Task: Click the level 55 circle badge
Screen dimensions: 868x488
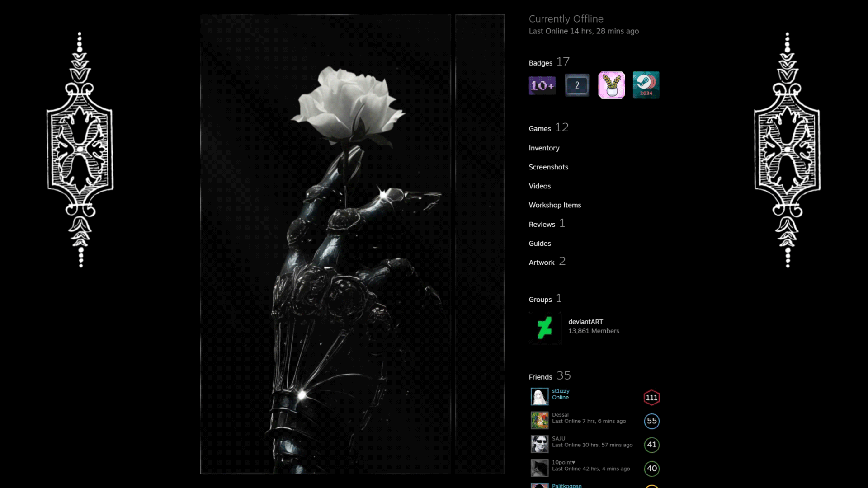Action: tap(651, 421)
